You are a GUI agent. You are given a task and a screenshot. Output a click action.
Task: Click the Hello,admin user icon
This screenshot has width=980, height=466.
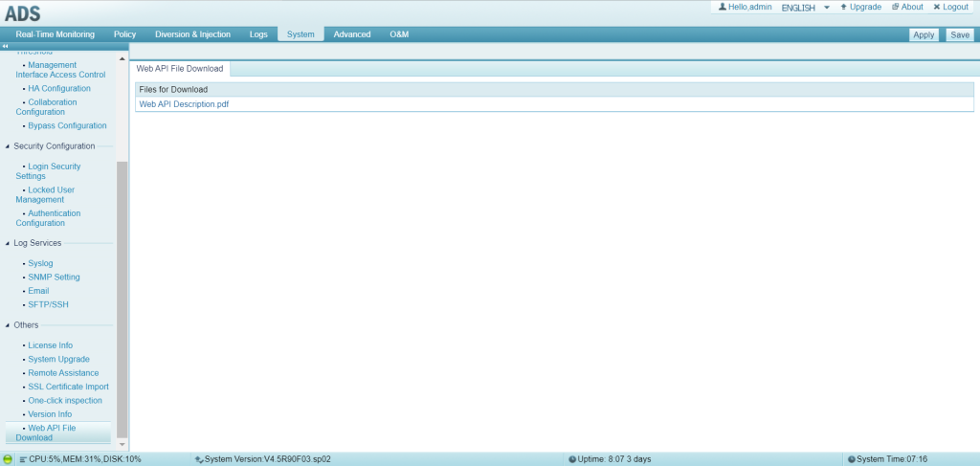(723, 7)
